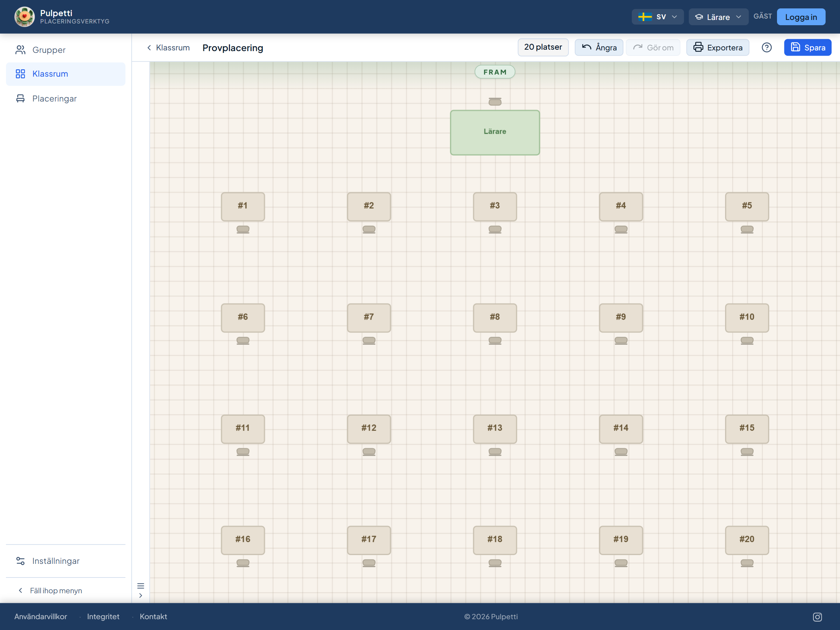Click the chair below desk #1
840x630 pixels.
(243, 229)
